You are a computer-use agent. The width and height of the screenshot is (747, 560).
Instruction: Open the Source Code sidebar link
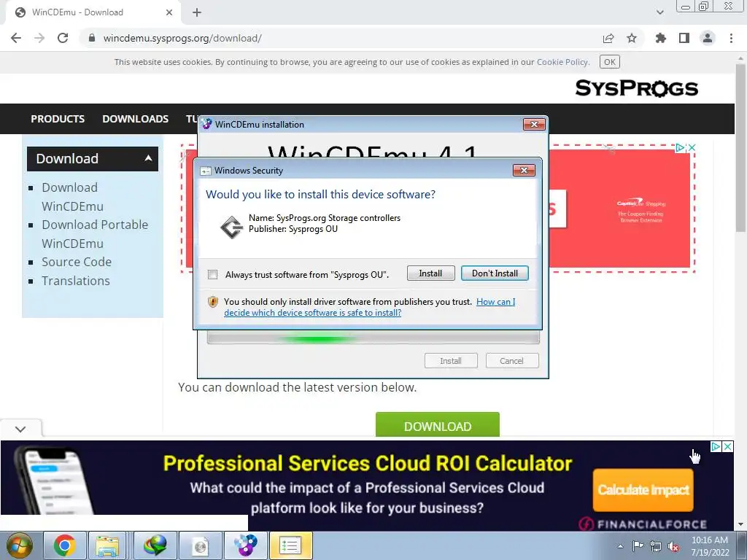coord(77,262)
